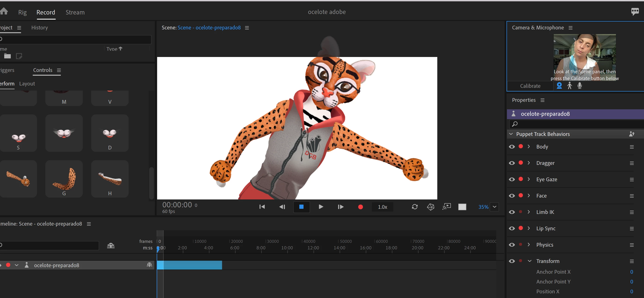Toggle Physics behavior eye visibility
644x298 pixels.
click(512, 245)
